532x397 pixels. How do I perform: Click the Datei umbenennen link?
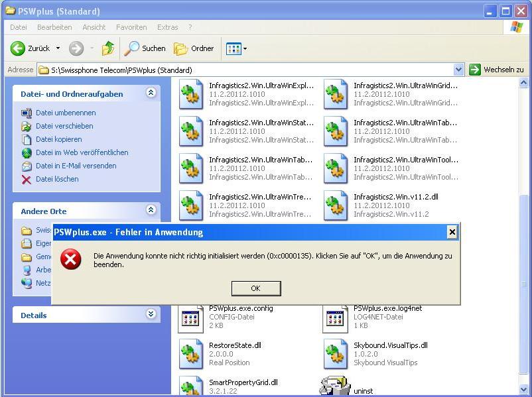[66, 113]
